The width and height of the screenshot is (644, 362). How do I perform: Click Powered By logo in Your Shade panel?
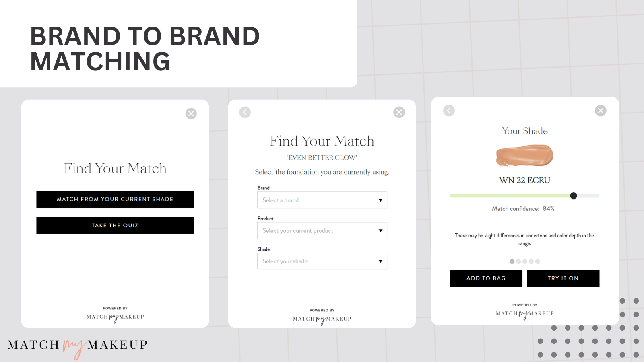point(525,312)
